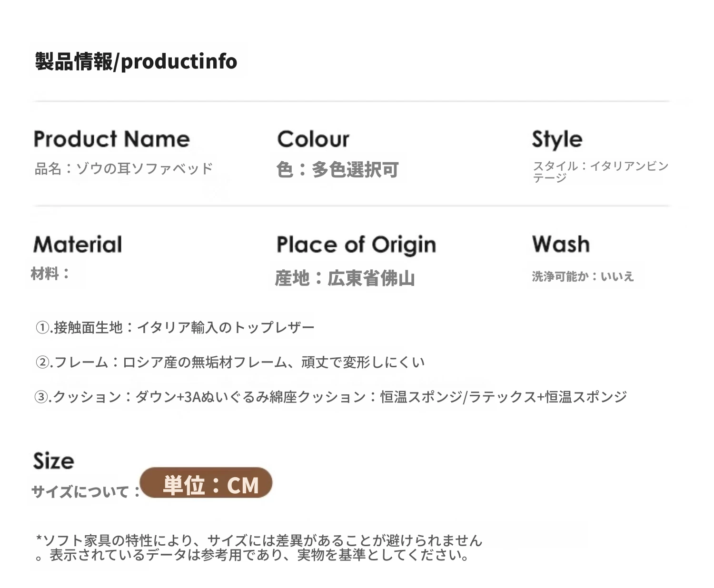Click the サイズについて label

pyautogui.click(x=86, y=491)
